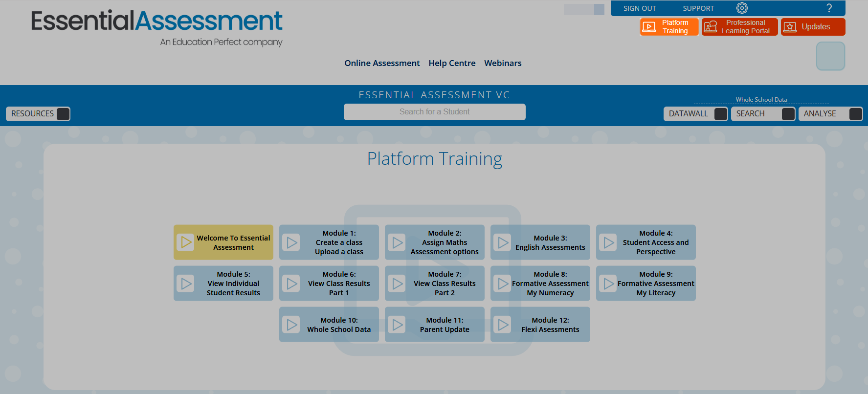This screenshot has width=868, height=394.
Task: Click 'Module 4: Student Access and Perspective' text
Action: click(656, 242)
